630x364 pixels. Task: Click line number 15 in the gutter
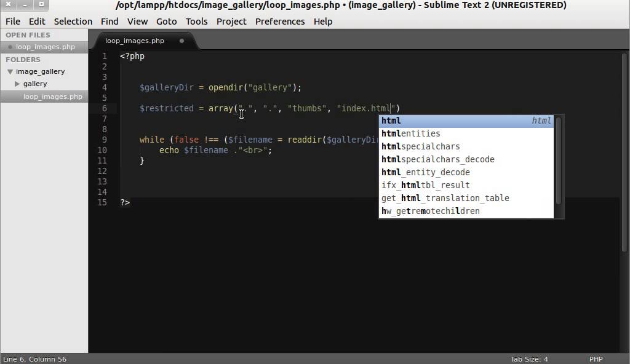click(x=102, y=202)
